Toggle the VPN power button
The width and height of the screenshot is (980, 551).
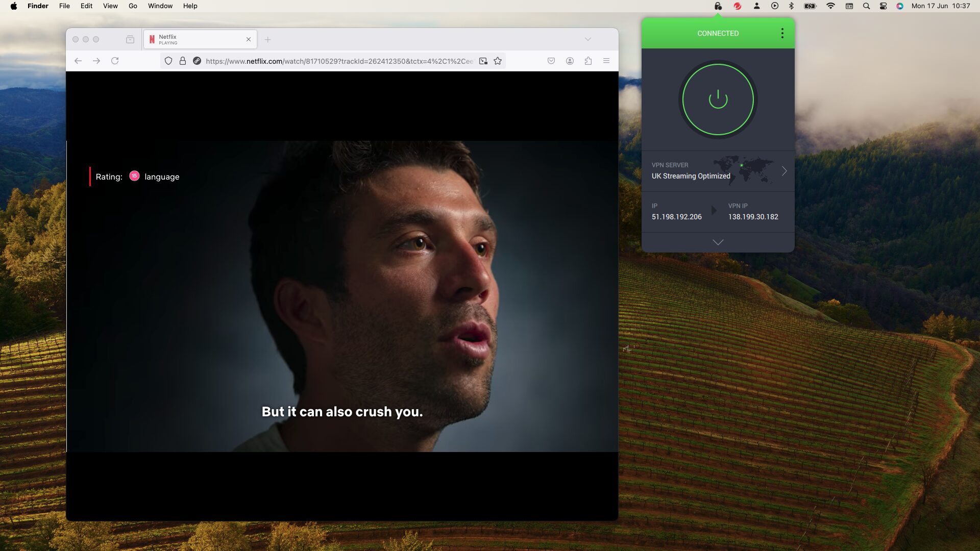pyautogui.click(x=718, y=99)
